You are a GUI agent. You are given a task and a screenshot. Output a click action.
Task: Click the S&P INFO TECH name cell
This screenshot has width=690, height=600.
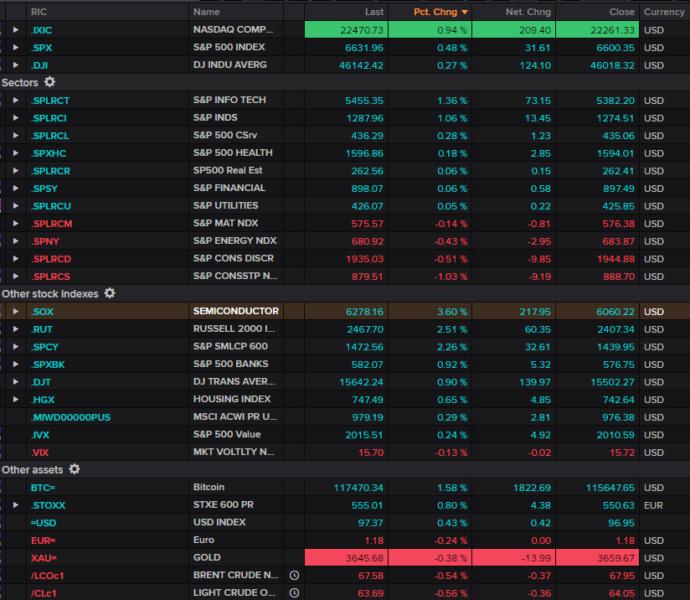pos(230,100)
